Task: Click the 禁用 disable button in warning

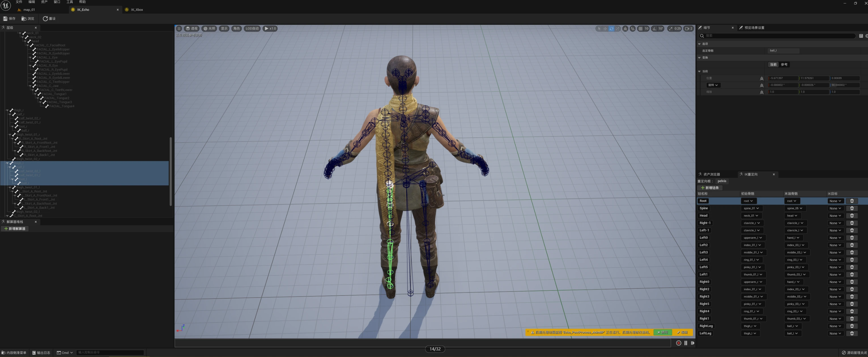Action: coord(663,332)
